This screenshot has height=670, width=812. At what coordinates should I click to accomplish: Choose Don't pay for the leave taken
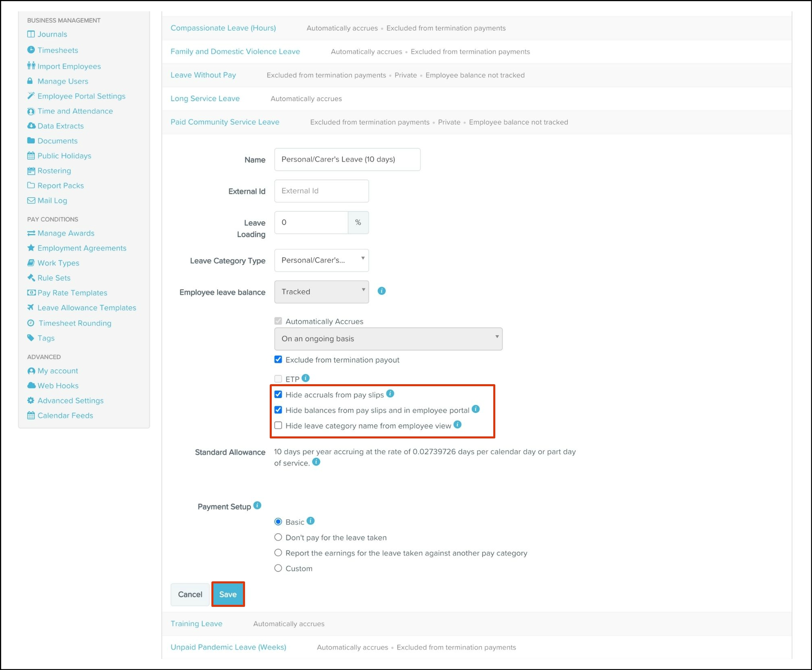coord(278,538)
